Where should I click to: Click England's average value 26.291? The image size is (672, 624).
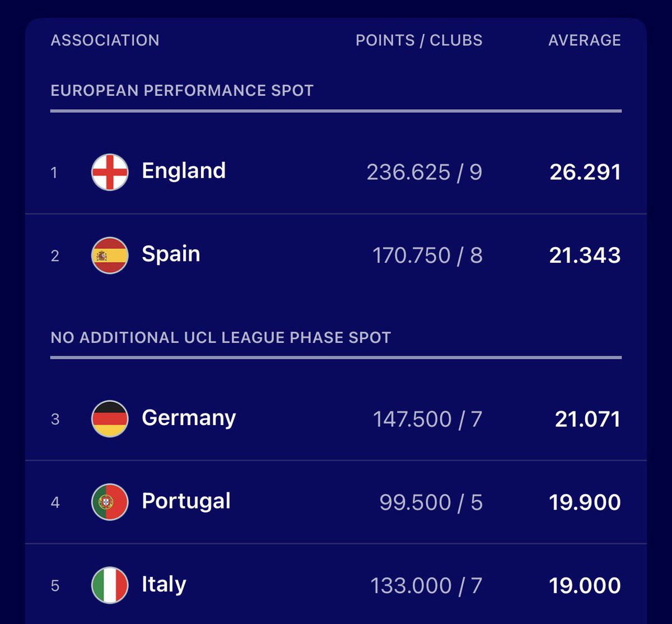[x=585, y=172]
